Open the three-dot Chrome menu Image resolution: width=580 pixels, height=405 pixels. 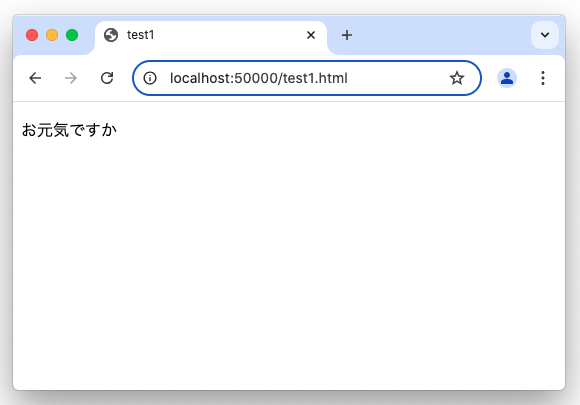coord(543,78)
